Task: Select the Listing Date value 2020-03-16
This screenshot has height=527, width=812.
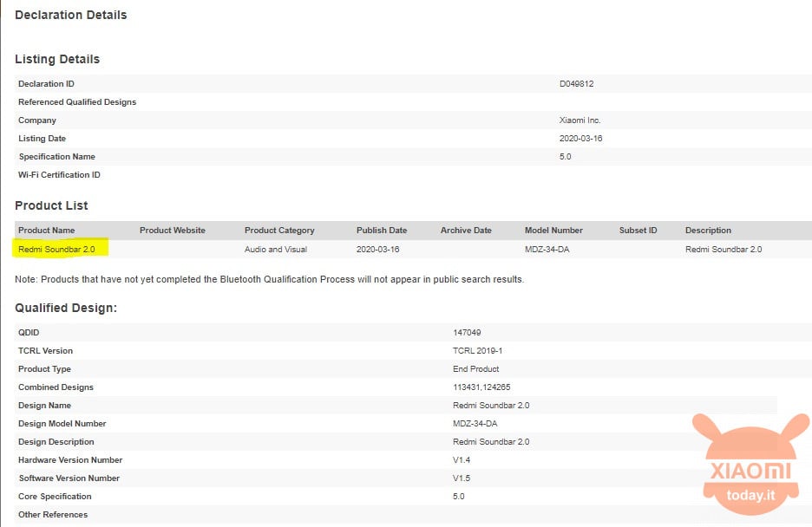Action: 580,138
